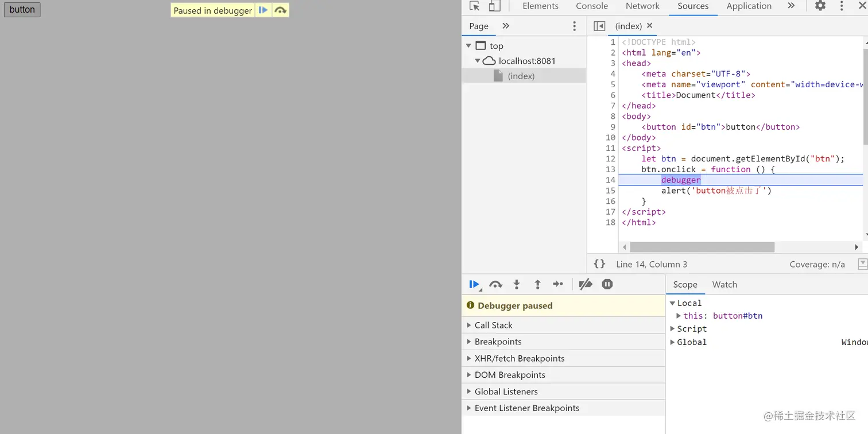Expand the Breakpoints section
This screenshot has height=434, width=868.
coord(563,342)
